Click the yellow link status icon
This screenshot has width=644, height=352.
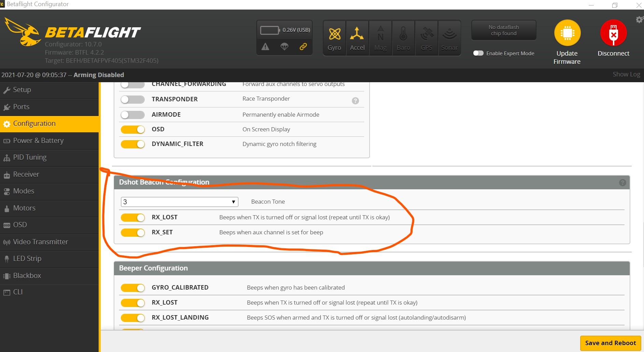click(x=303, y=47)
